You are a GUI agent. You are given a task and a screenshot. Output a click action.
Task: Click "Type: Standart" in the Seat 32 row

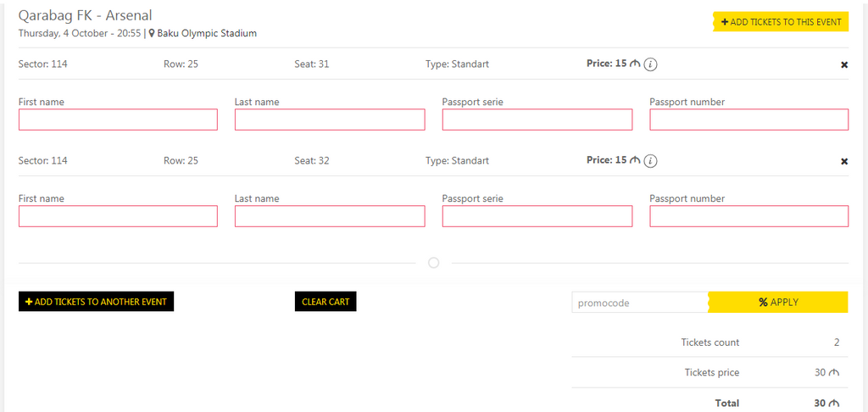coord(457,161)
